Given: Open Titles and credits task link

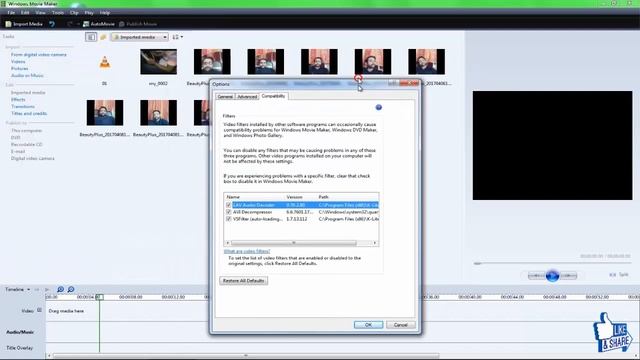Looking at the screenshot, I should point(29,113).
